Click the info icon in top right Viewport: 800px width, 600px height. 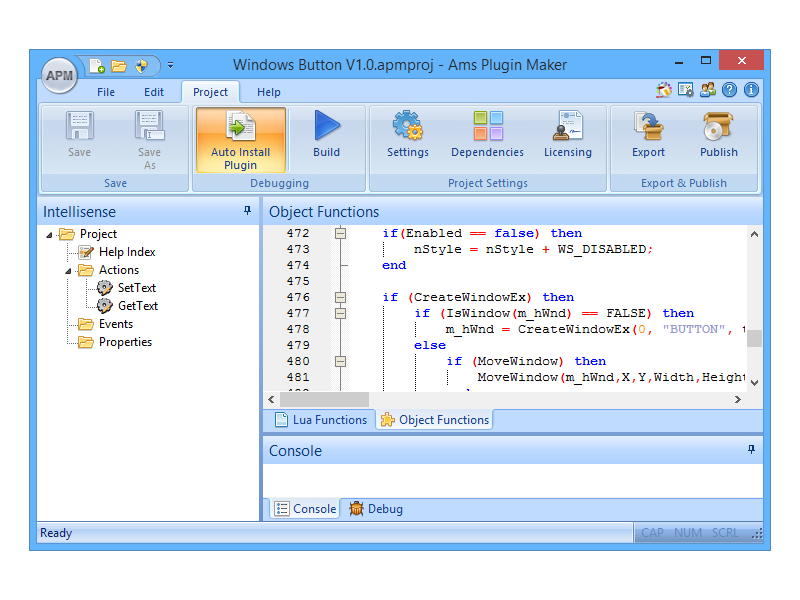(751, 90)
